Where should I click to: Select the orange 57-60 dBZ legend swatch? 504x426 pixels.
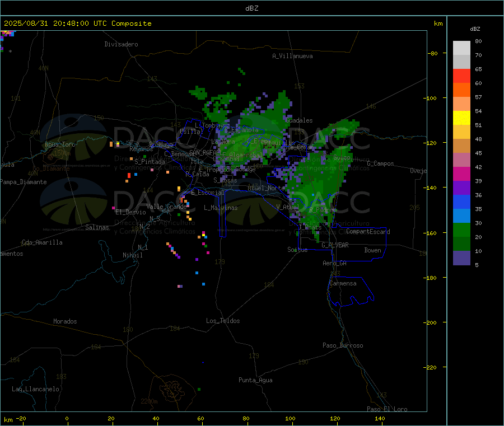point(461,90)
